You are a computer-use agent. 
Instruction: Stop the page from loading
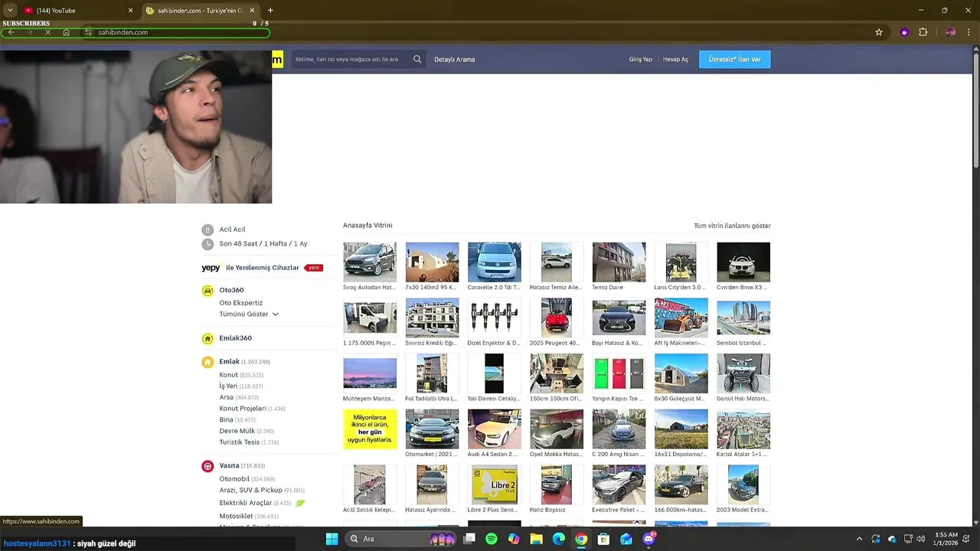point(47,32)
